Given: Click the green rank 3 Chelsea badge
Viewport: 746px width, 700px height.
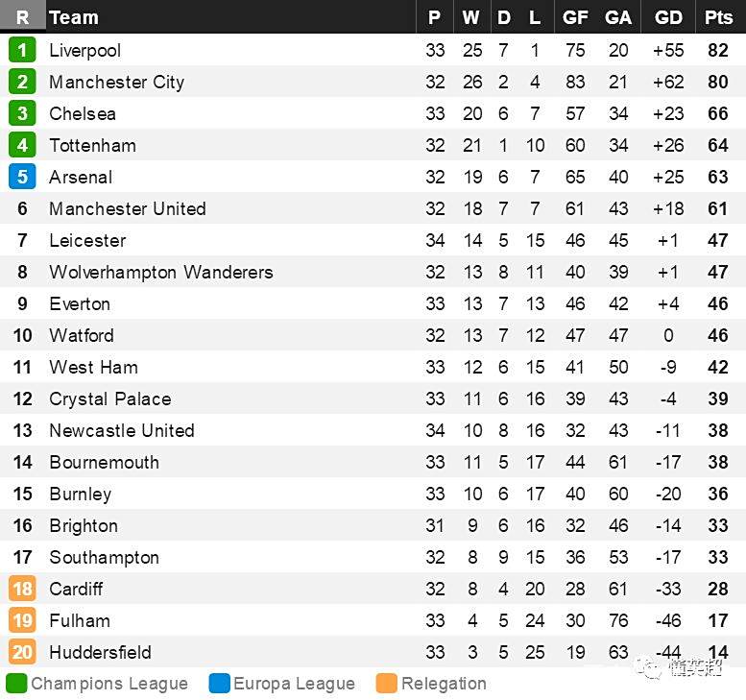Looking at the screenshot, I should point(22,113).
